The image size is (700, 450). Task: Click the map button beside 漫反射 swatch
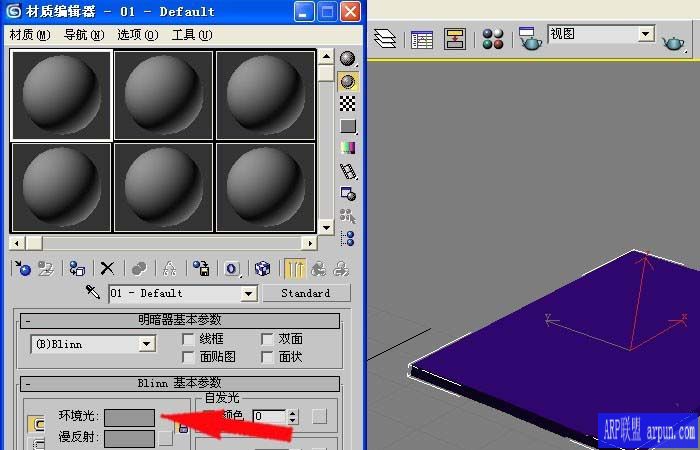(x=166, y=438)
